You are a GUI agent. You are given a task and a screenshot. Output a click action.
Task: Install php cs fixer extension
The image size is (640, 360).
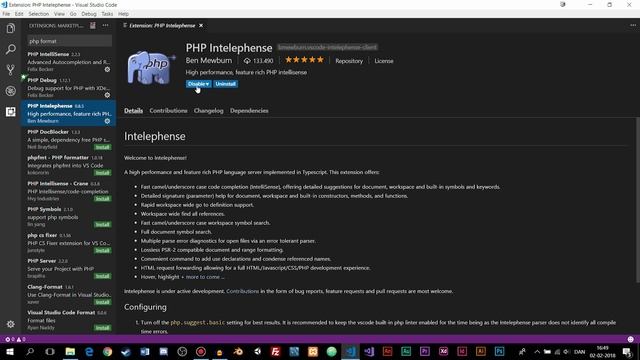point(102,250)
